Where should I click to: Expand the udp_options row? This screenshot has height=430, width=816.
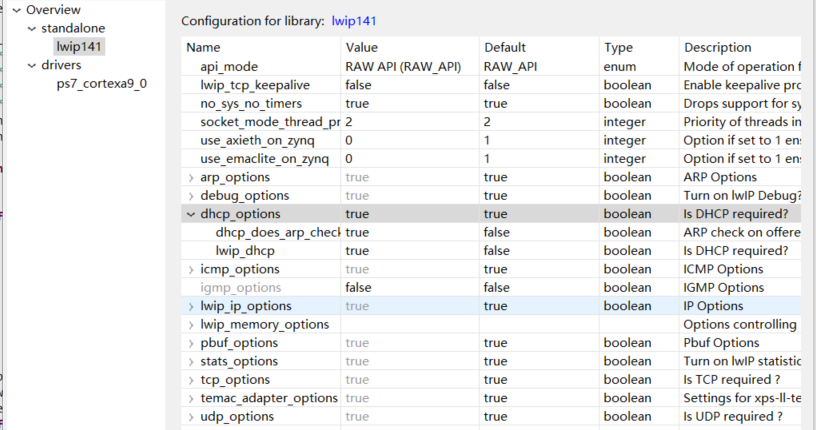pos(191,416)
